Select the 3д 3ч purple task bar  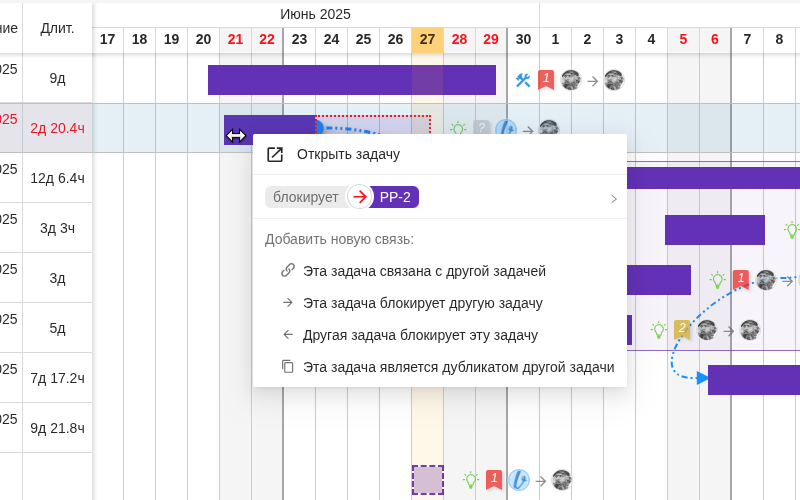click(715, 230)
